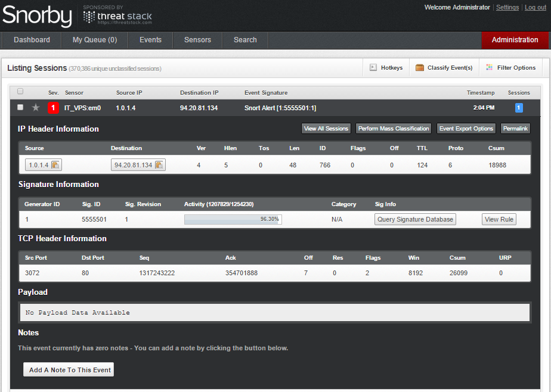Viewport: 551px width, 392px height.
Task: Click the Len value 48
Action: tap(293, 165)
